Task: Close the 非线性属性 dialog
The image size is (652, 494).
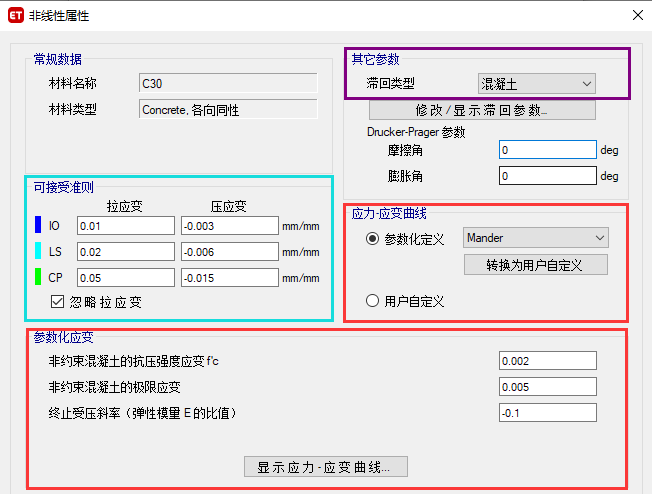Action: pyautogui.click(x=637, y=15)
